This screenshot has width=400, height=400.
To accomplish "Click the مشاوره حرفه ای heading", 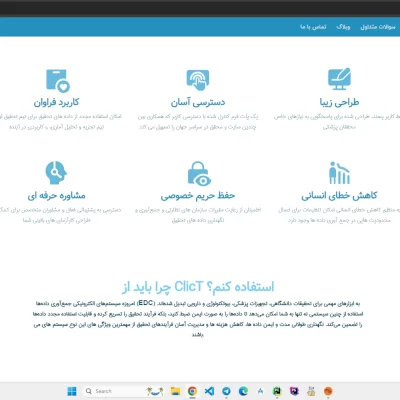I will coord(56,195).
